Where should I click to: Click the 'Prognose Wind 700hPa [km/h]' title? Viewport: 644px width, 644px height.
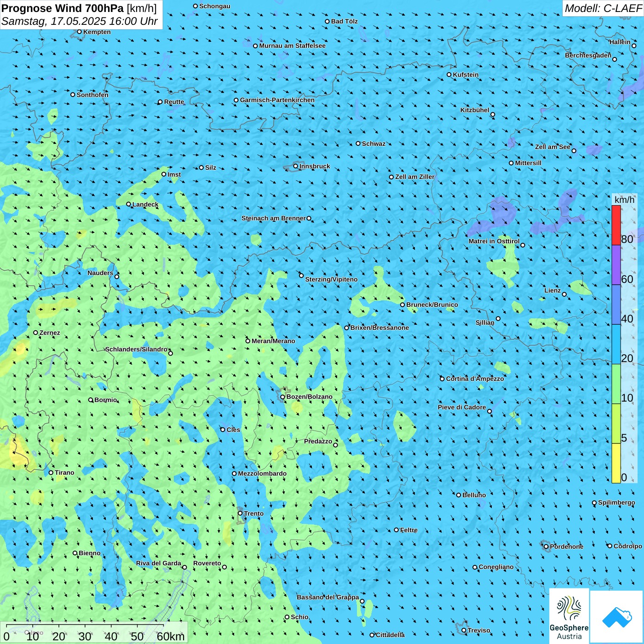(79, 8)
